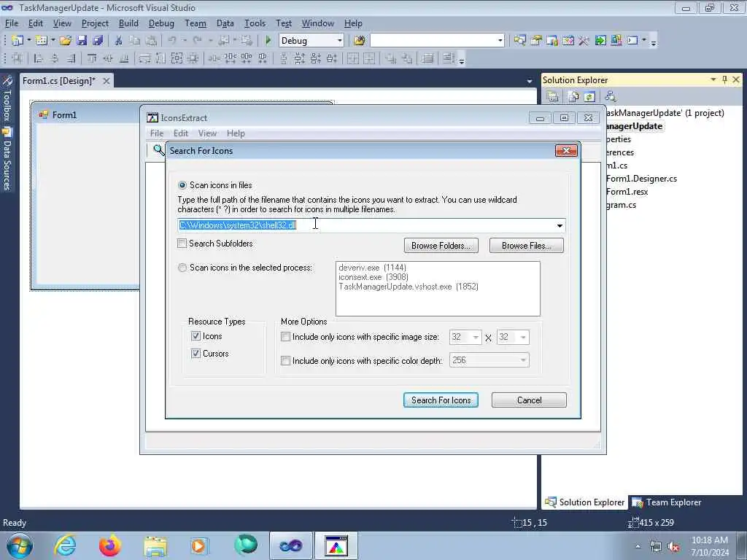Click the Align Lefts layout icon

coord(39,58)
